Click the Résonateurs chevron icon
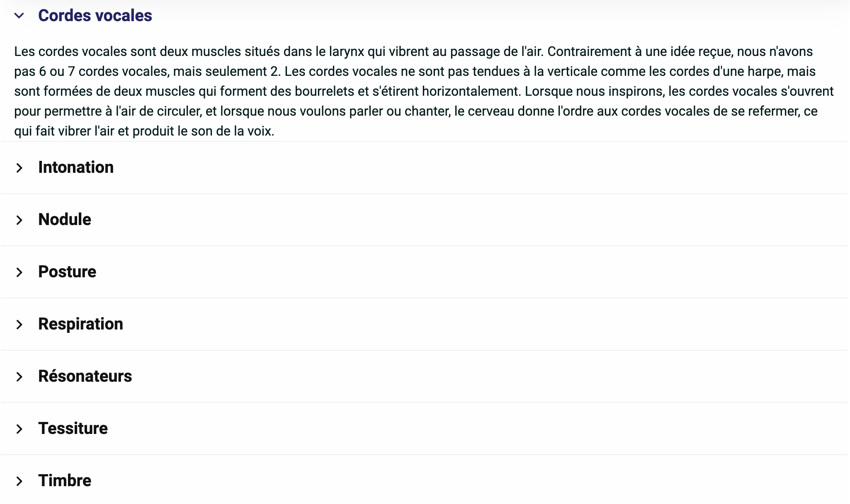This screenshot has width=850, height=504. click(19, 377)
